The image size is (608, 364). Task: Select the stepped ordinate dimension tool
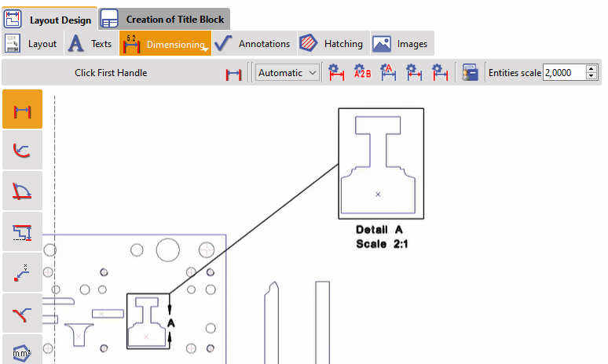pyautogui.click(x=23, y=232)
